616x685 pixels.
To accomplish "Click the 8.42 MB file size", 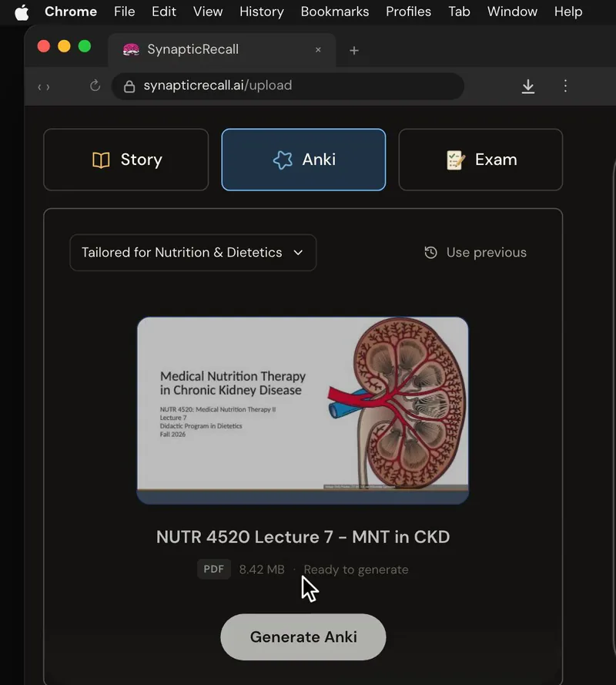I will 262,569.
